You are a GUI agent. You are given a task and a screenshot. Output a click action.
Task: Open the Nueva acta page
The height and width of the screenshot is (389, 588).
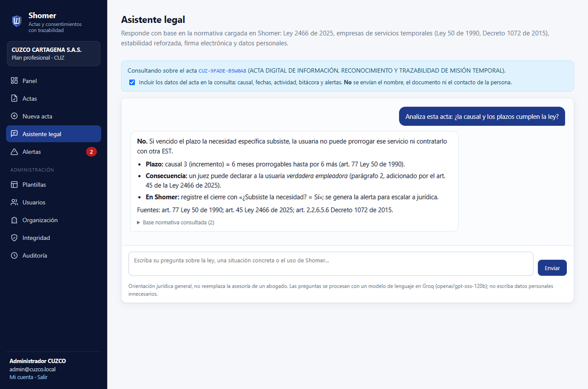pos(53,116)
